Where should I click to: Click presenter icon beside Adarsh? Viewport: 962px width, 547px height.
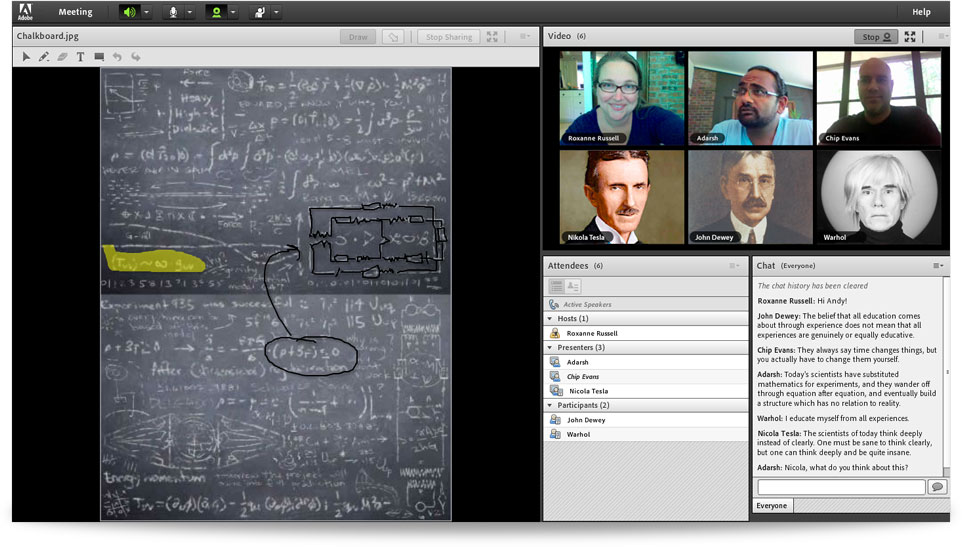point(555,362)
